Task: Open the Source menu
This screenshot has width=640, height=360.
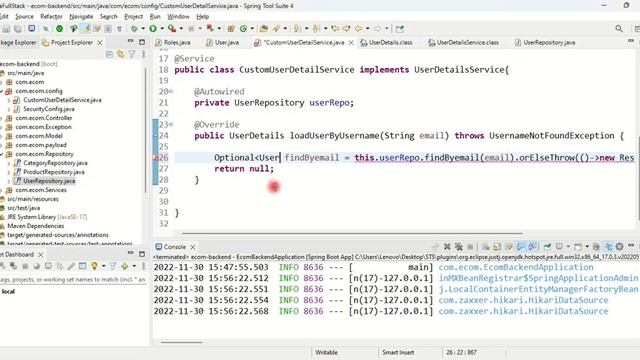Action: [24, 16]
